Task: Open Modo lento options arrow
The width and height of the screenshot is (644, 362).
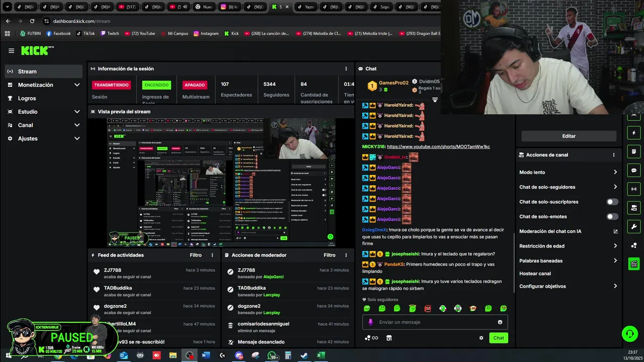Action: coord(615,172)
